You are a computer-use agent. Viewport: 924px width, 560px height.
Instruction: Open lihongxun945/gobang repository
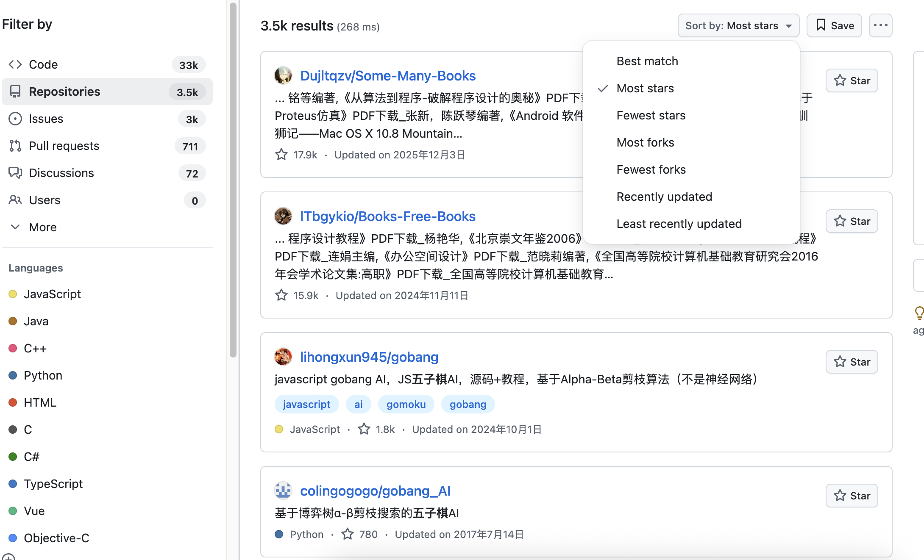[369, 357]
